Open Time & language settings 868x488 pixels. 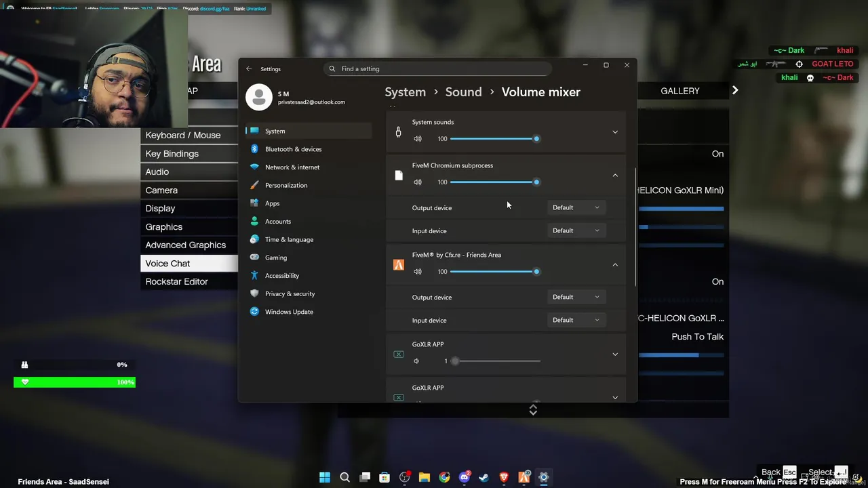(309, 239)
